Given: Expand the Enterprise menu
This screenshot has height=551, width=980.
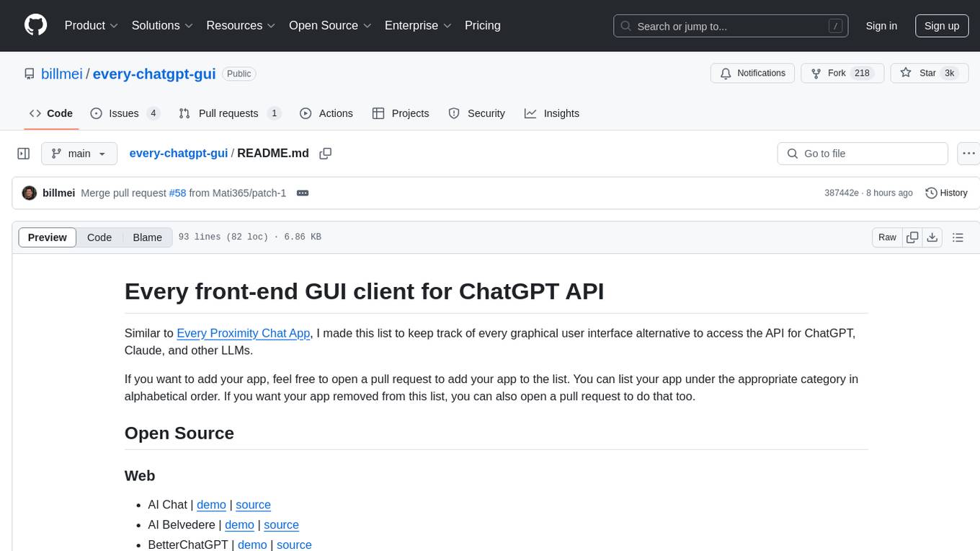Looking at the screenshot, I should pos(418,25).
